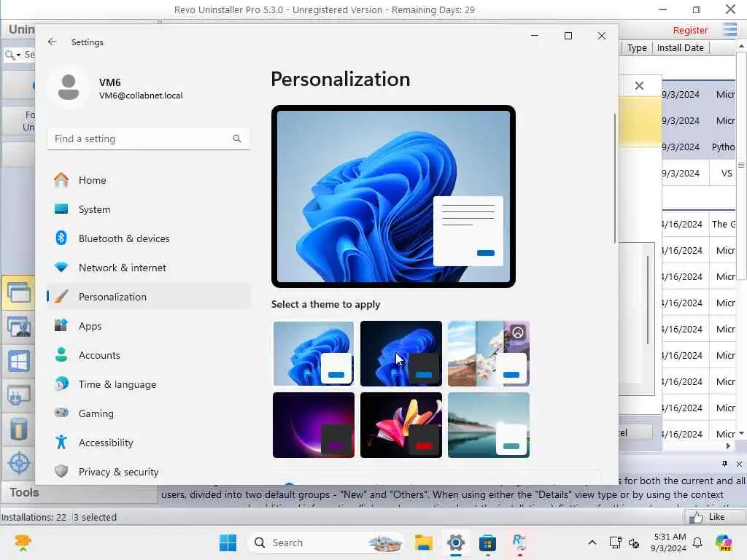Select the stacked windows tool in Revo sidebar
The height and width of the screenshot is (560, 747).
(x=18, y=292)
